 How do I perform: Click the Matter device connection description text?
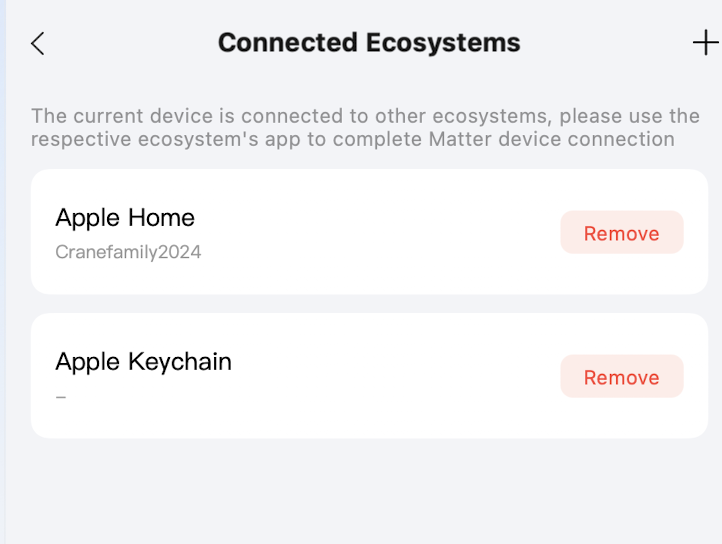point(365,128)
